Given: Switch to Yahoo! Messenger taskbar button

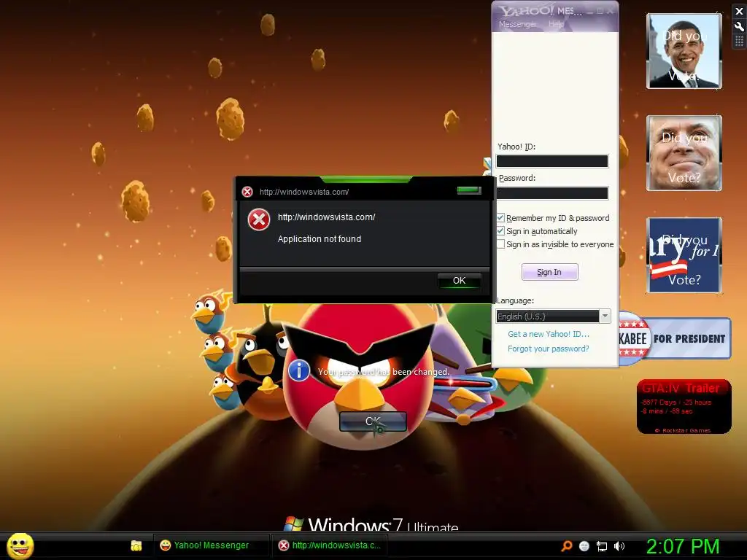Looking at the screenshot, I should pyautogui.click(x=211, y=545).
